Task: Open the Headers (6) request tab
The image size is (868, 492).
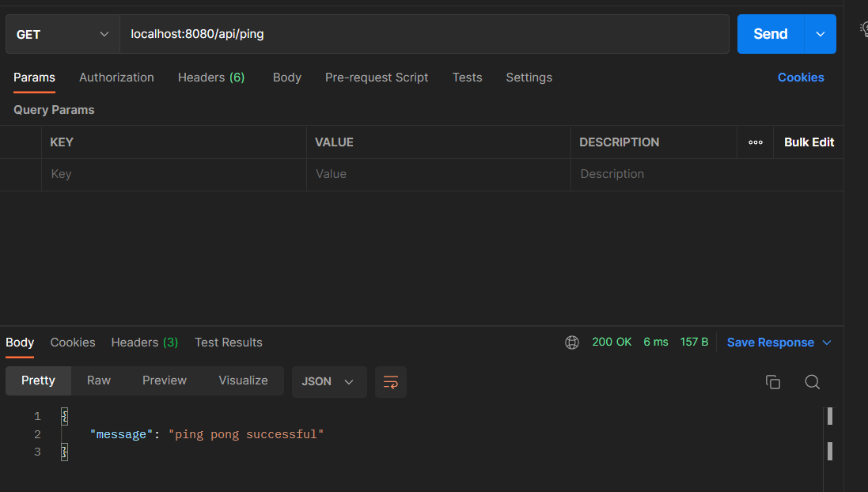Action: 210,78
